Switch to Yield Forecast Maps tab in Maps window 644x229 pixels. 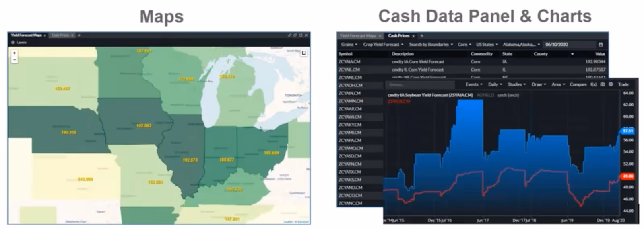26,35
